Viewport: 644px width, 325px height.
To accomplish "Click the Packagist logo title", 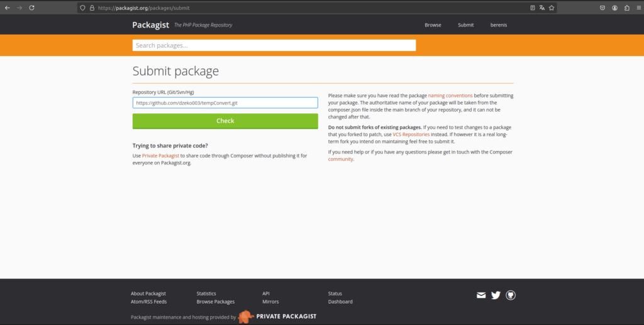I will 151,25.
